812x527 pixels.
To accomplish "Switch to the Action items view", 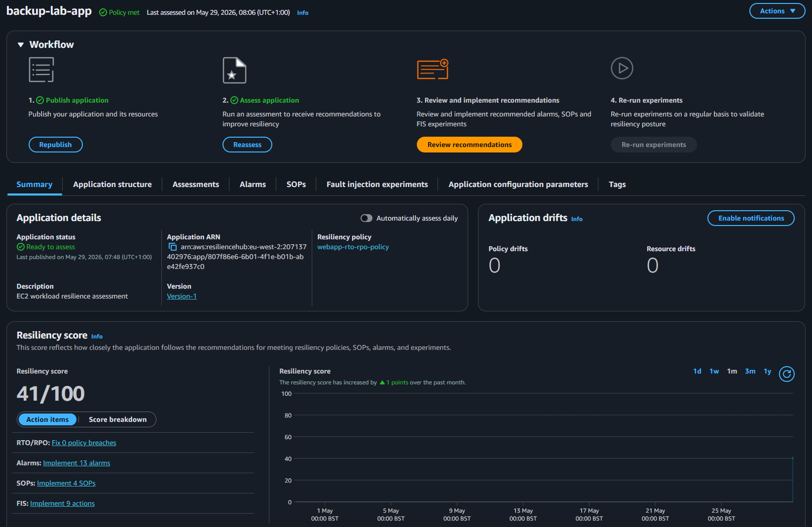I will tap(47, 419).
